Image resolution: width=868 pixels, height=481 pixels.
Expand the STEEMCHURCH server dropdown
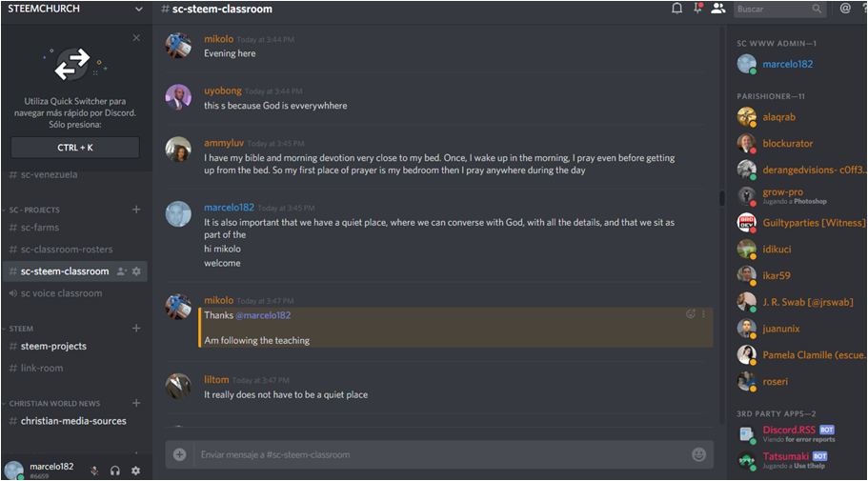tap(138, 9)
